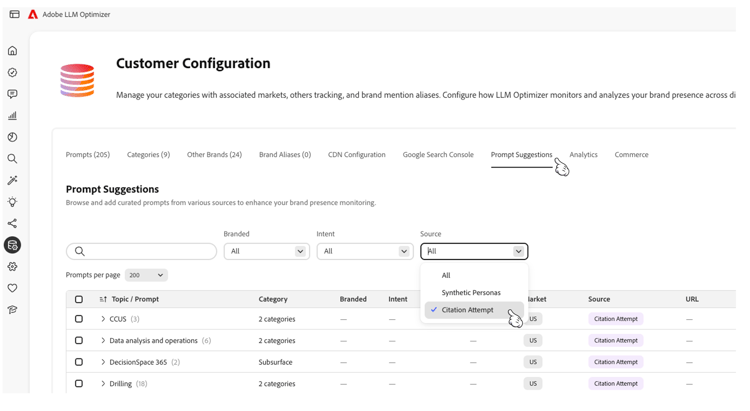Open the magic wand icon in sidebar
750x411 pixels.
coord(12,180)
